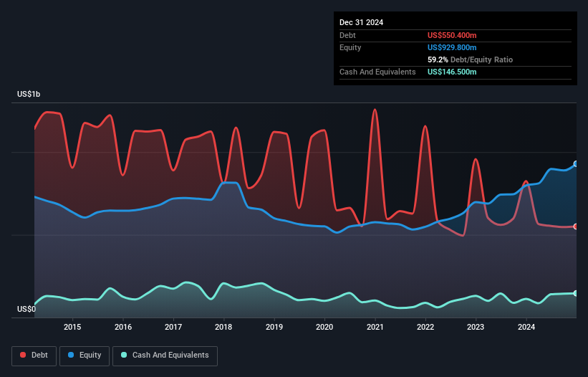
Task: Click the Equity row label in tooltip
Action: [350, 47]
